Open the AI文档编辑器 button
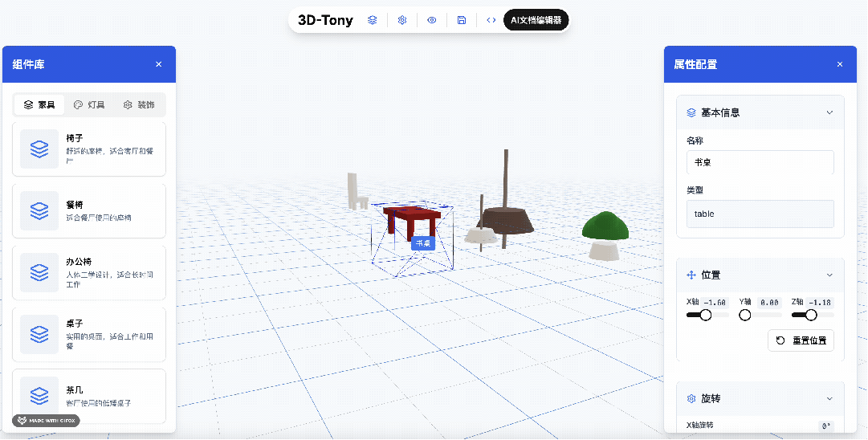This screenshot has width=868, height=440. 536,20
